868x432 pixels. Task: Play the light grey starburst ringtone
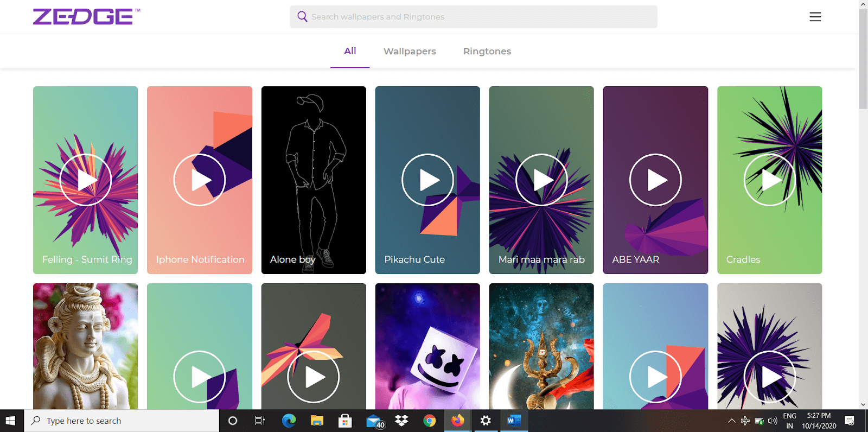(x=769, y=377)
